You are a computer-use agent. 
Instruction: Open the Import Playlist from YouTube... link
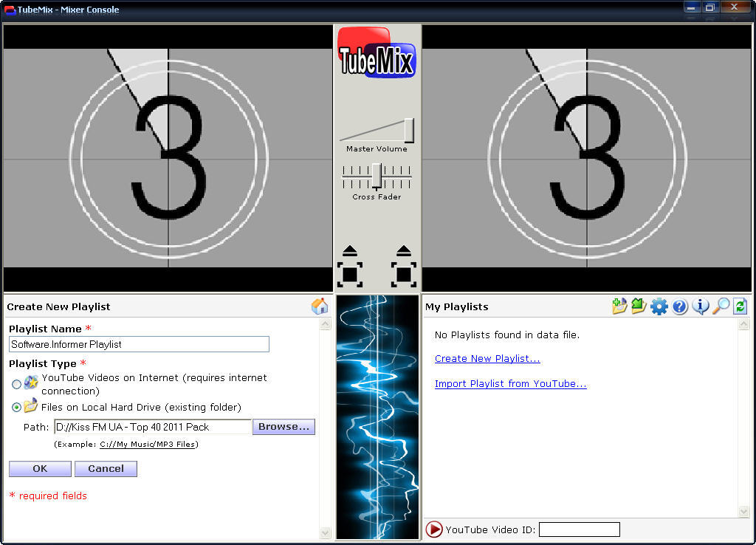[x=511, y=383]
